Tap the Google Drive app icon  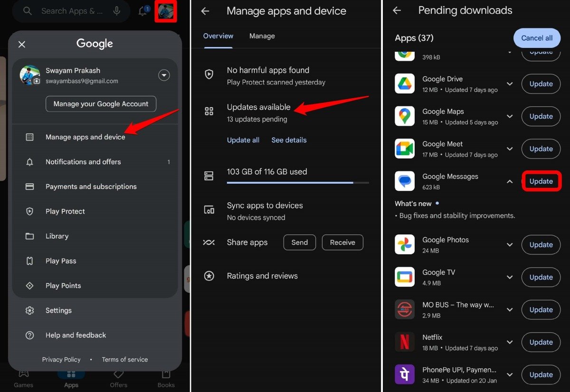pos(404,84)
